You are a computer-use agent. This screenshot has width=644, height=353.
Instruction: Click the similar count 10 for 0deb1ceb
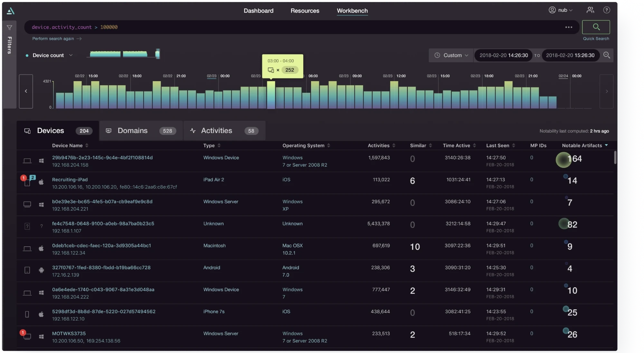415,247
